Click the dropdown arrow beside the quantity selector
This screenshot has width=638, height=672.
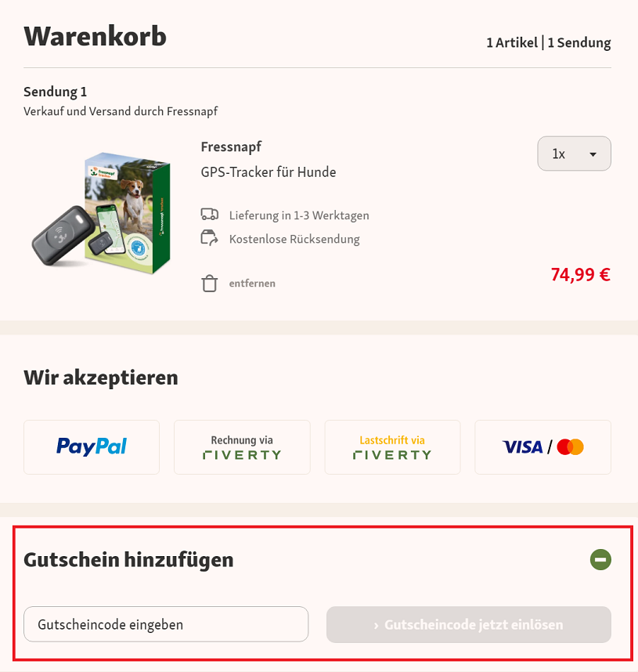pos(593,154)
